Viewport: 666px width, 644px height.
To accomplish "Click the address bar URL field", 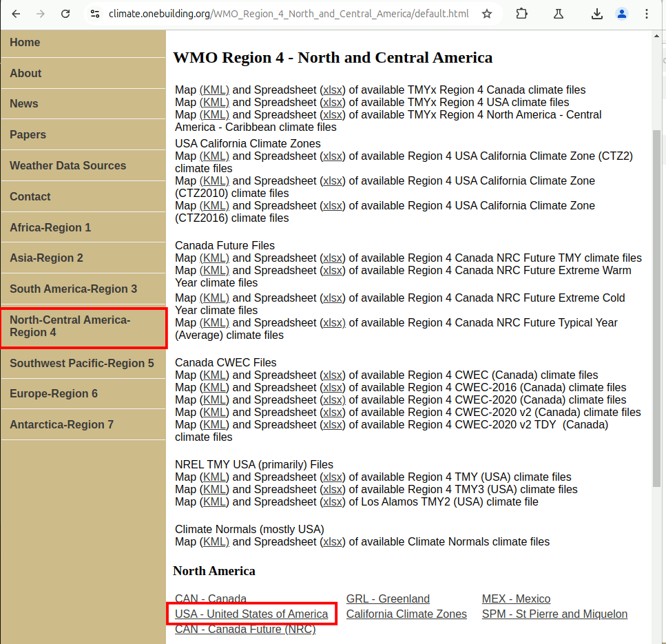I will click(288, 14).
